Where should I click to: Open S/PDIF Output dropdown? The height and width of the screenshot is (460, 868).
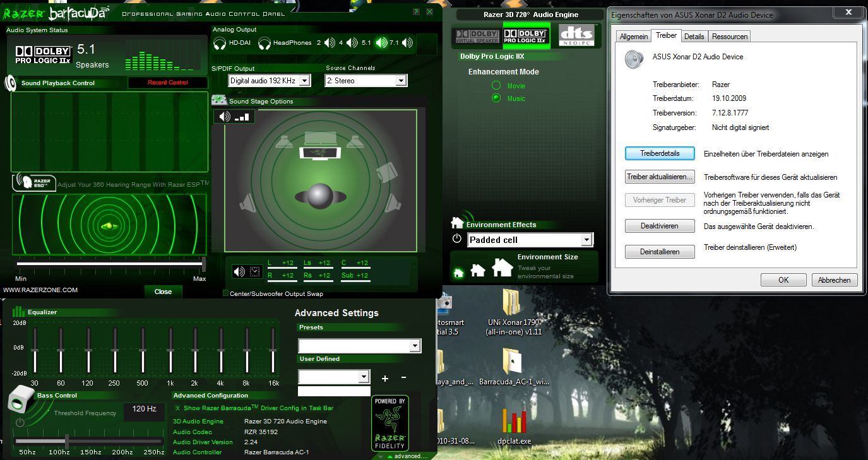305,80
